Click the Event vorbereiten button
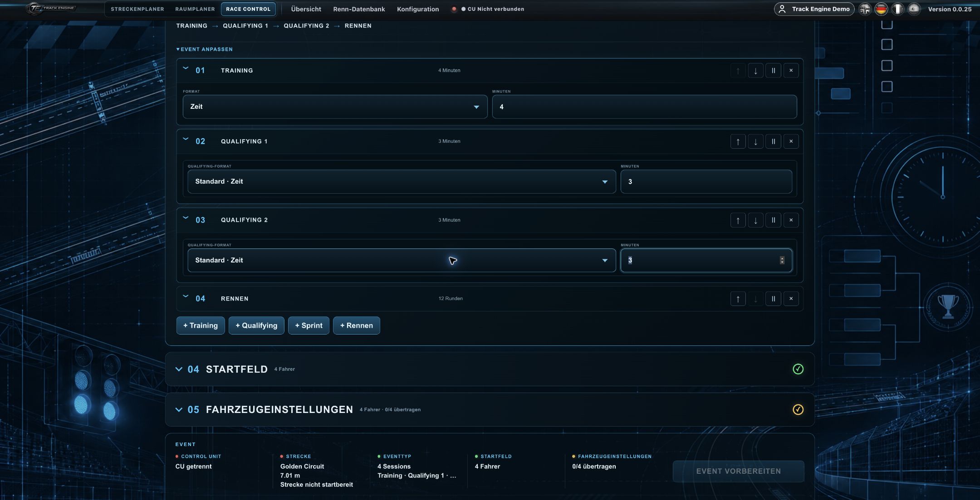Screen dimensions: 980x500 click(739, 471)
